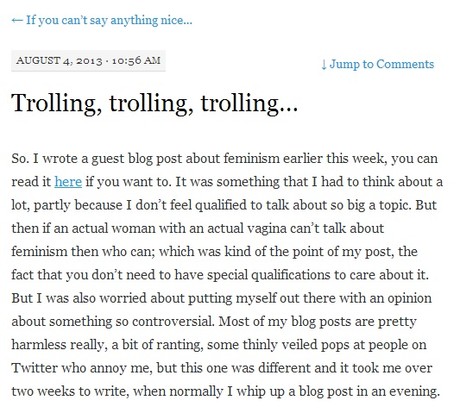Screen dimensions: 460x413
Task: Follow the Jump to Comments link
Action: pos(378,64)
